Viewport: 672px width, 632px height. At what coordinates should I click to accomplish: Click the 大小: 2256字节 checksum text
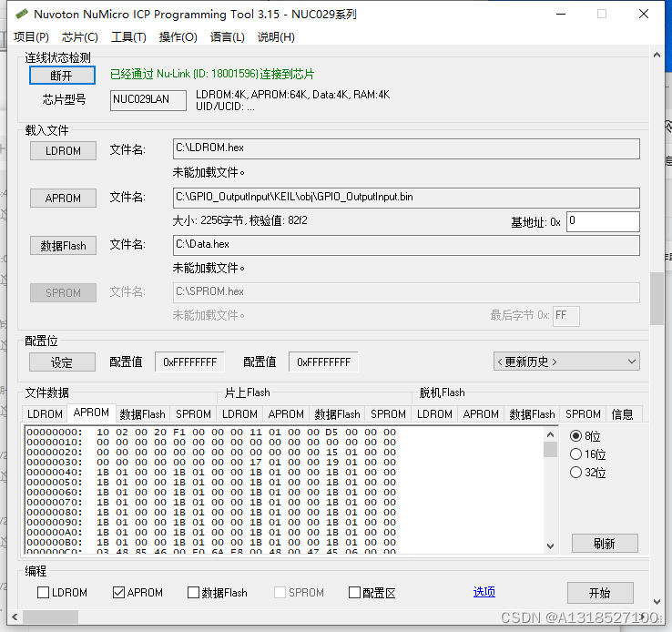click(x=240, y=220)
